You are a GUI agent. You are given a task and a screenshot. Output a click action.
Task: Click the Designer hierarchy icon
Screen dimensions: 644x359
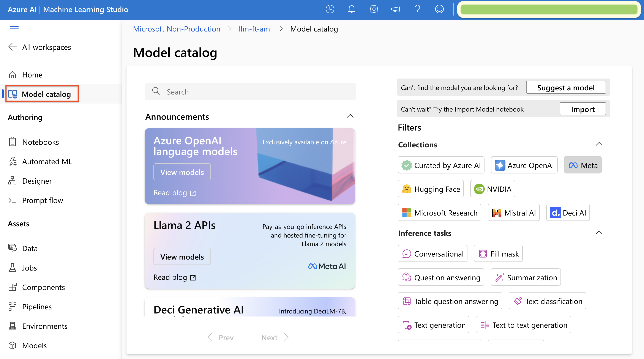click(x=13, y=181)
